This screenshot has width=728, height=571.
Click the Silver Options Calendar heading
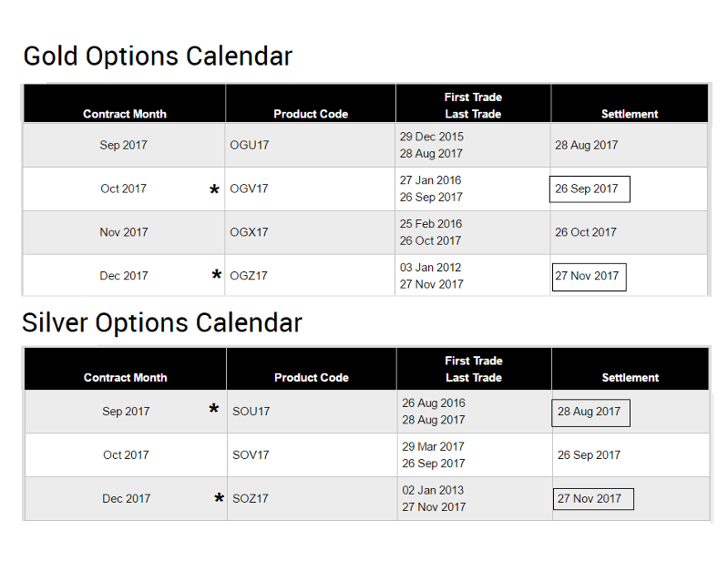pyautogui.click(x=162, y=323)
